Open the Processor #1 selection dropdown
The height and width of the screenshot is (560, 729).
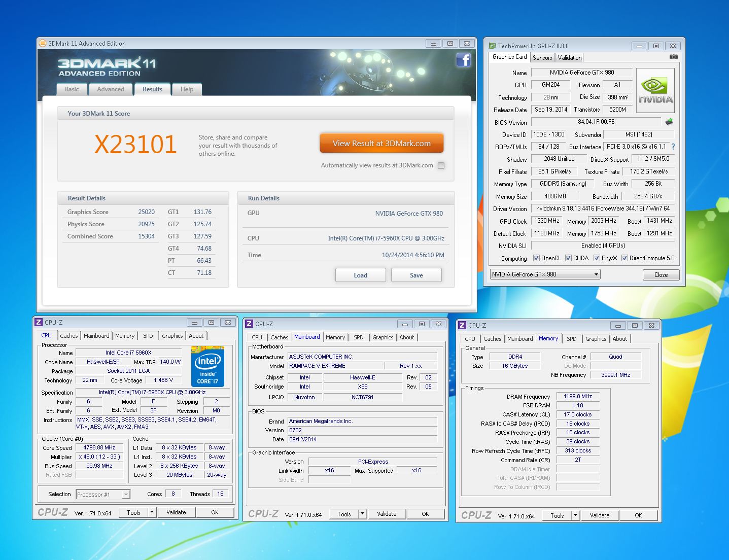103,494
